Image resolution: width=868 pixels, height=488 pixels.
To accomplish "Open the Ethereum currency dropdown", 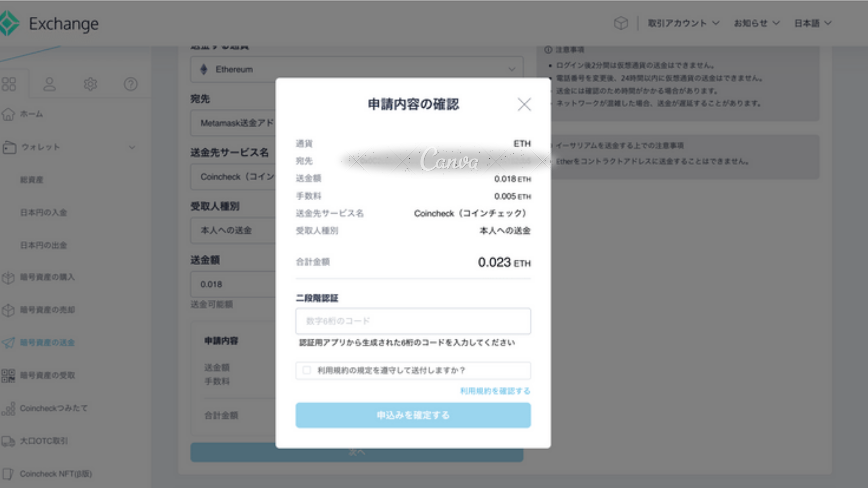I will [357, 69].
